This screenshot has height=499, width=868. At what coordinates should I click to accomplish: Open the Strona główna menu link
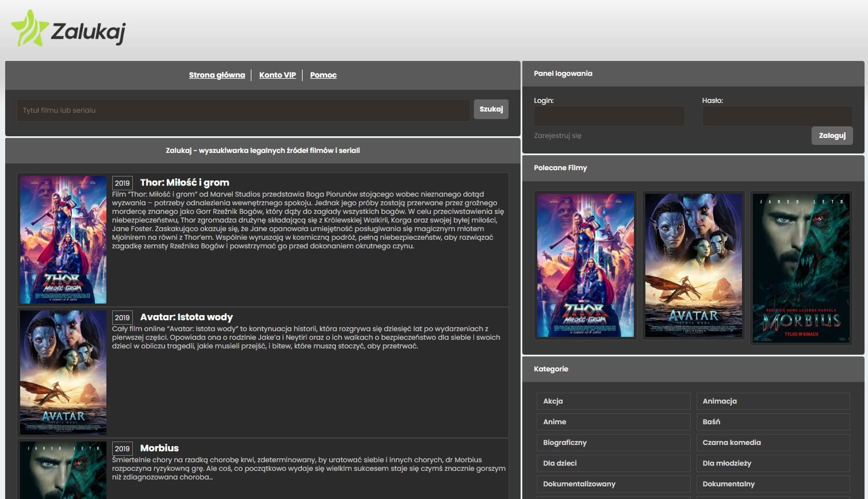217,75
